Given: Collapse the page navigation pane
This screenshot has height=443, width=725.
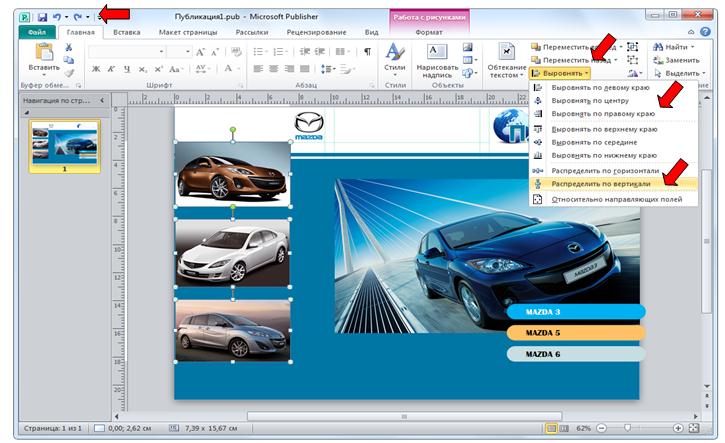Looking at the screenshot, I should point(102,100).
